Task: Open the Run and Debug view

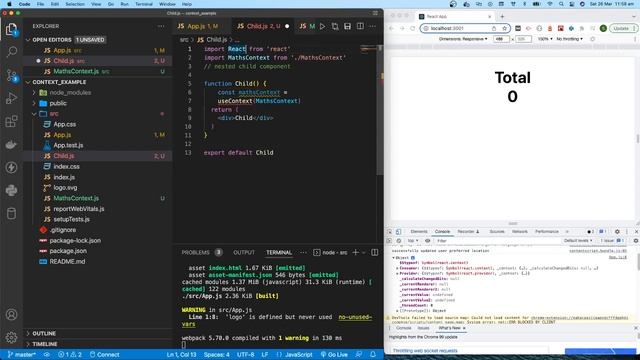Action: click(11, 98)
